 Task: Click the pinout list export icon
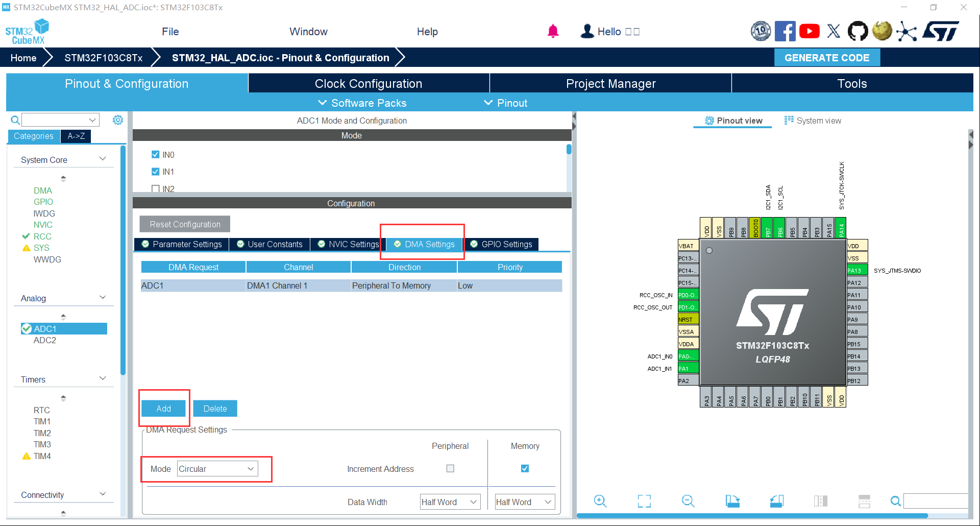[864, 501]
